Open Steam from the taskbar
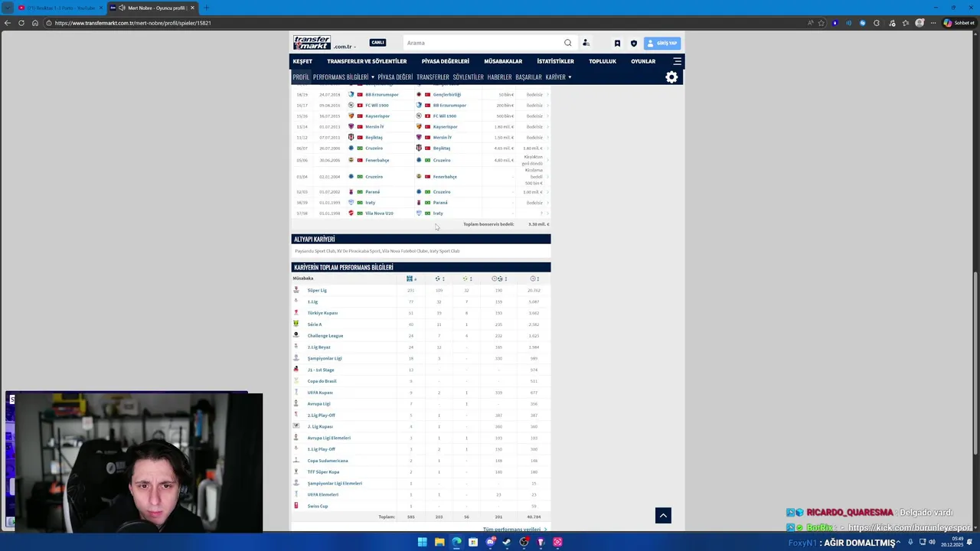This screenshot has height=551, width=980. [x=507, y=542]
